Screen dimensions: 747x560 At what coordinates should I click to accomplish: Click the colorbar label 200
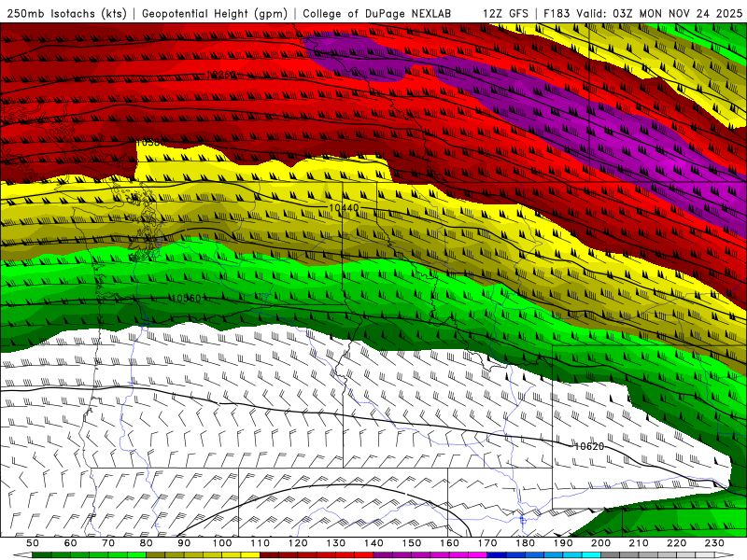(600, 543)
